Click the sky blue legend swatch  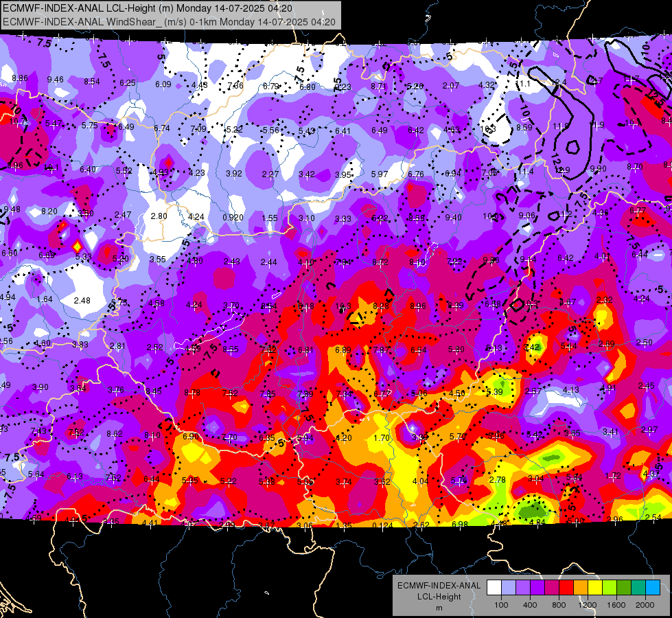tap(653, 588)
